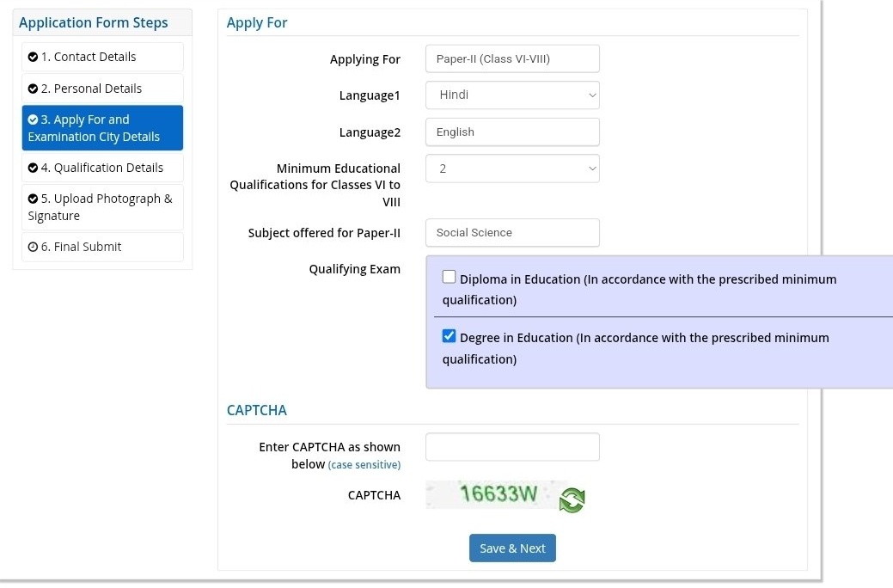The height and width of the screenshot is (588, 893).
Task: Click checkmark icon beside Qualification Details
Action: click(x=33, y=168)
